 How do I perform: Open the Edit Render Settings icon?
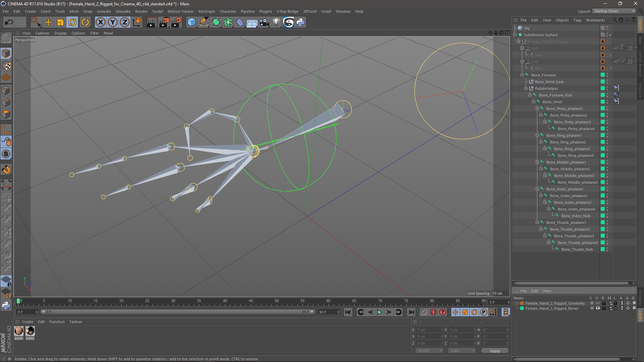coord(176,22)
